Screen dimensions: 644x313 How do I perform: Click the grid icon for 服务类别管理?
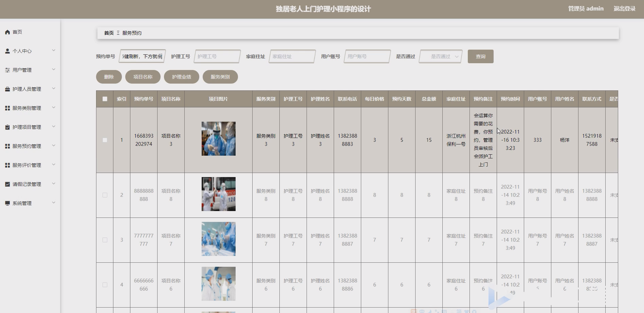point(7,108)
